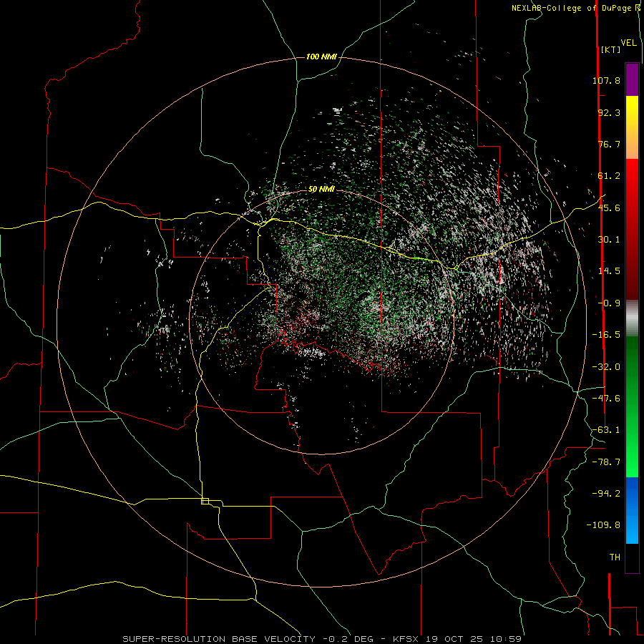Select the 76.7 velocity scale value
The image size is (644, 644).
coord(609,144)
